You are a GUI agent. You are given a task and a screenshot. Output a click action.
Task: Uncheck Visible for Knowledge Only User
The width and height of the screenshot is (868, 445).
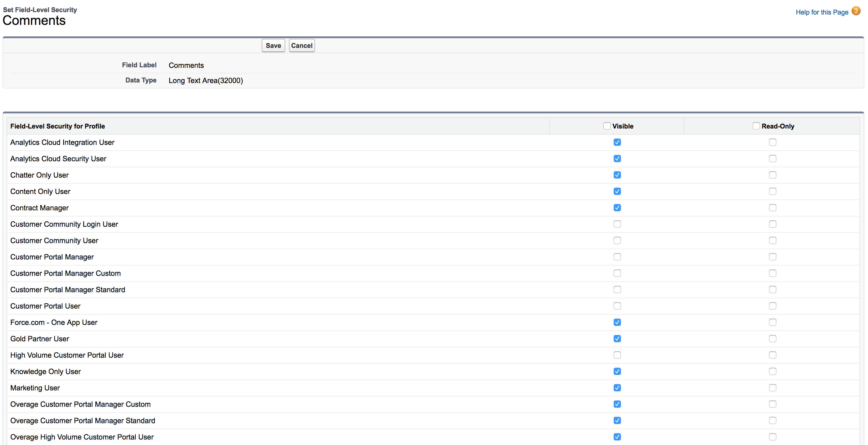pos(617,371)
